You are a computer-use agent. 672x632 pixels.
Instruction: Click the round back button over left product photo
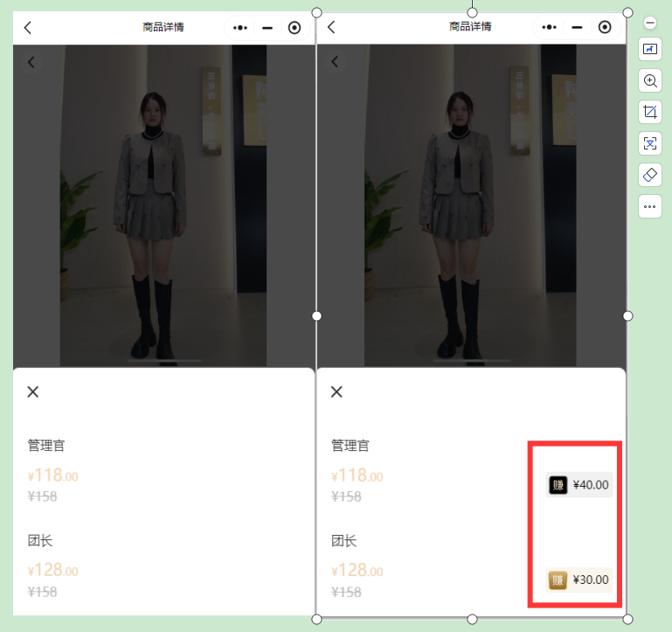31,62
